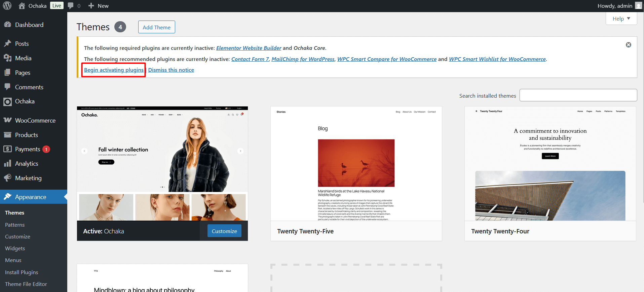Screen dimensions: 644x292
Task: Click the WooCommerce logo icon
Action: (7, 120)
